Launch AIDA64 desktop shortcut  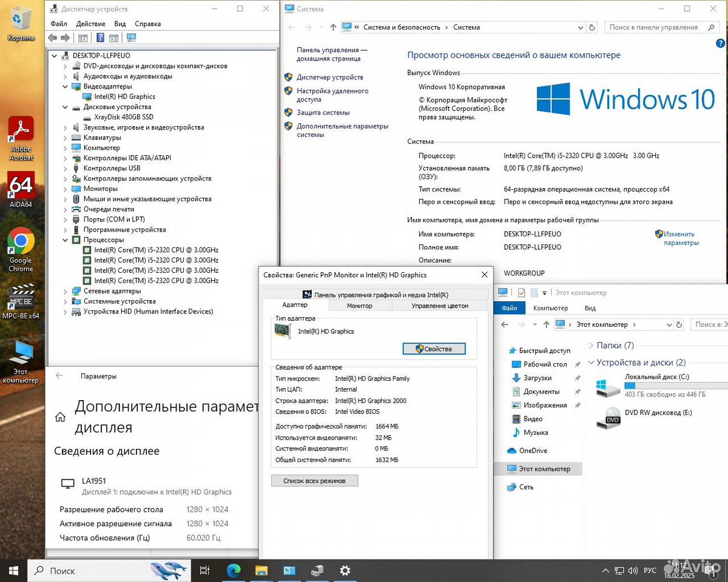pos(21,190)
